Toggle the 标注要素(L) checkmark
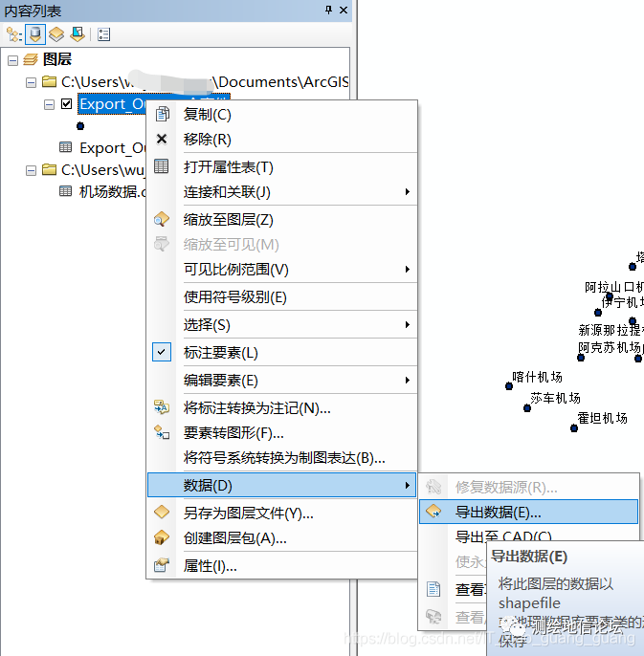Screen dimensions: 644x656 point(162,352)
